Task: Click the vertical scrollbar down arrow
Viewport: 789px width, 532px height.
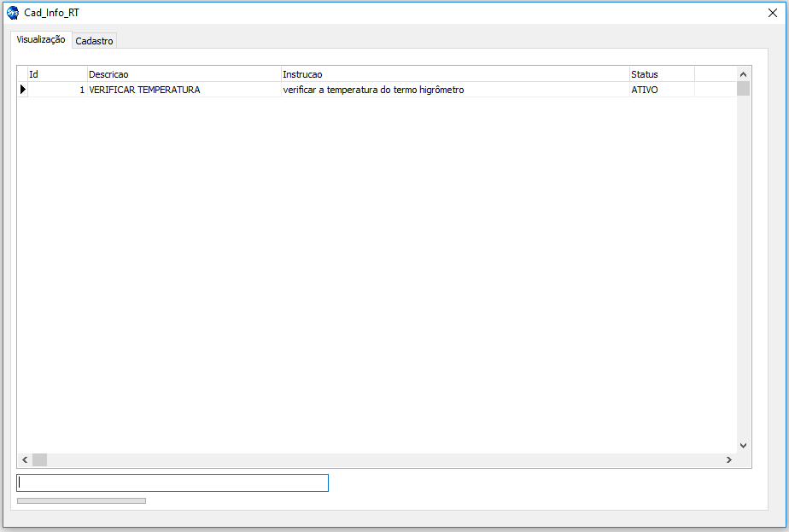Action: 743,445
